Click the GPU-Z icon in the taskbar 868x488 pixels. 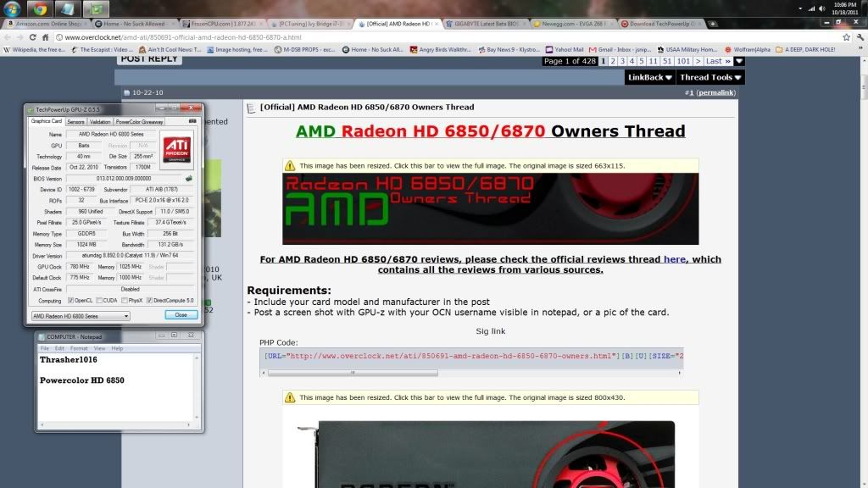97,8
